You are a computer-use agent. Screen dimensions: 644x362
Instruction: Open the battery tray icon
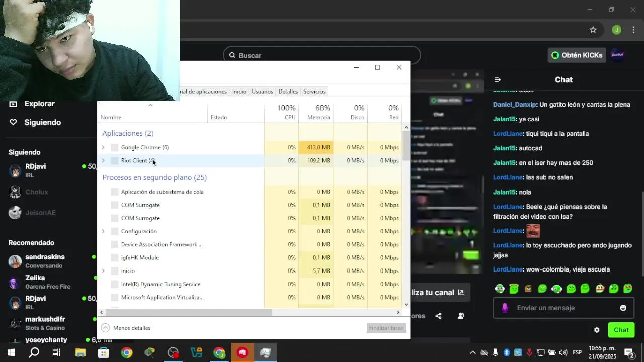[552, 352]
